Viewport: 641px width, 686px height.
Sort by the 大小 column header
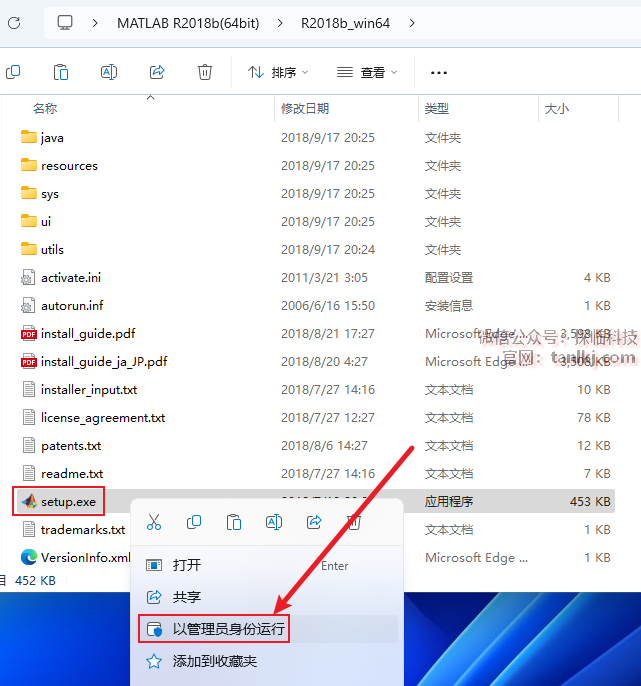point(557,108)
